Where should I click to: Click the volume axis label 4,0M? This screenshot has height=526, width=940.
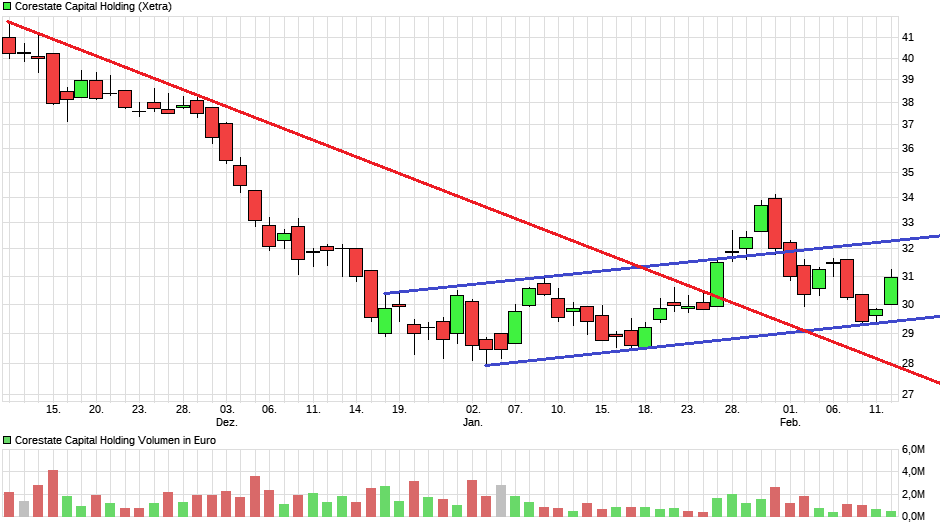(x=913, y=472)
